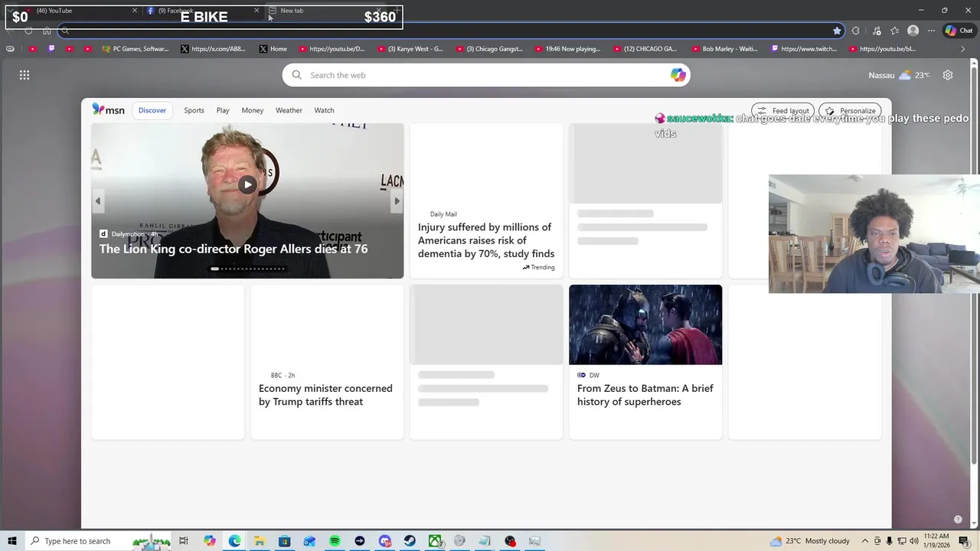Select the Money tab
The width and height of the screenshot is (980, 551).
(253, 110)
